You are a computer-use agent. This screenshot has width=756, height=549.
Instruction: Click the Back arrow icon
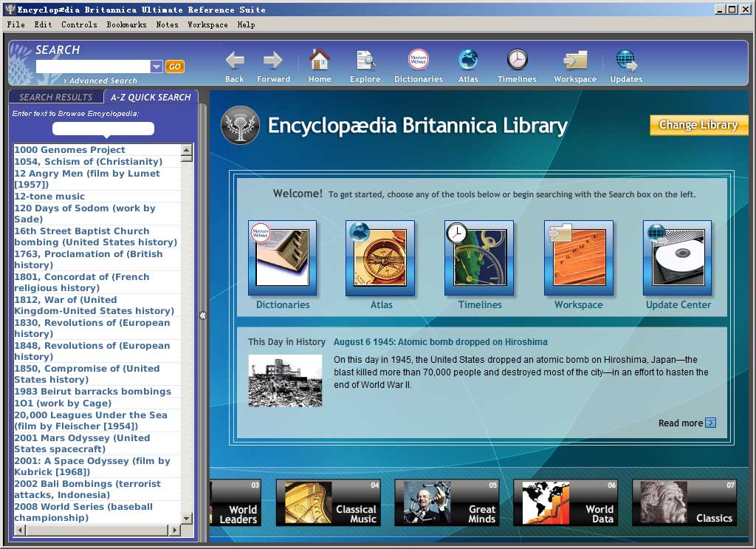[235, 61]
